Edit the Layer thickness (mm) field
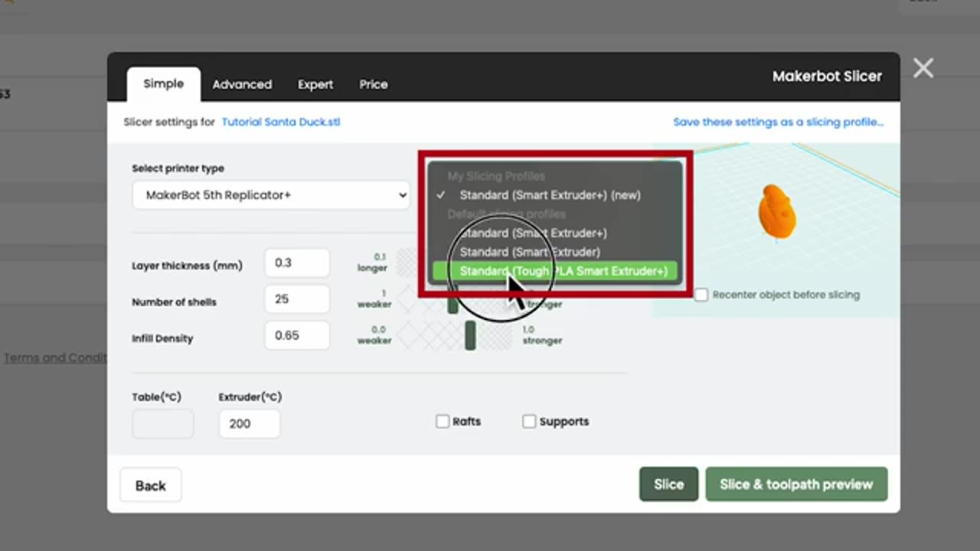The width and height of the screenshot is (980, 551). point(297,262)
